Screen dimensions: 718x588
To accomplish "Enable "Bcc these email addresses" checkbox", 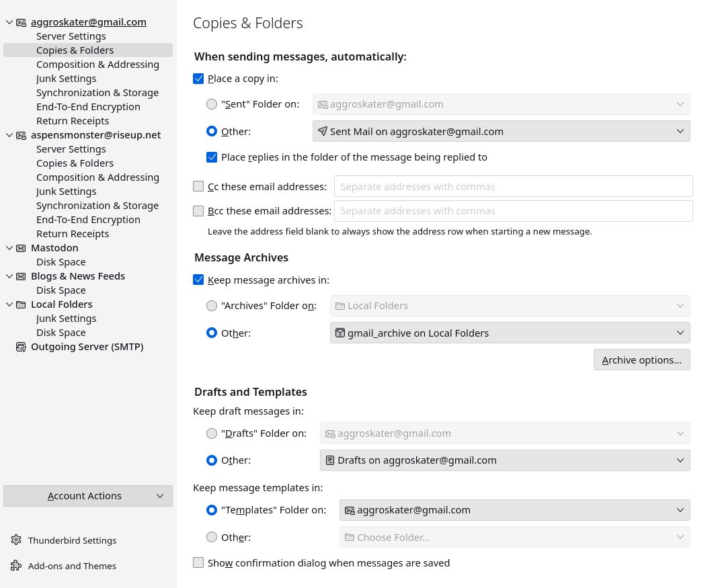I will tap(198, 211).
